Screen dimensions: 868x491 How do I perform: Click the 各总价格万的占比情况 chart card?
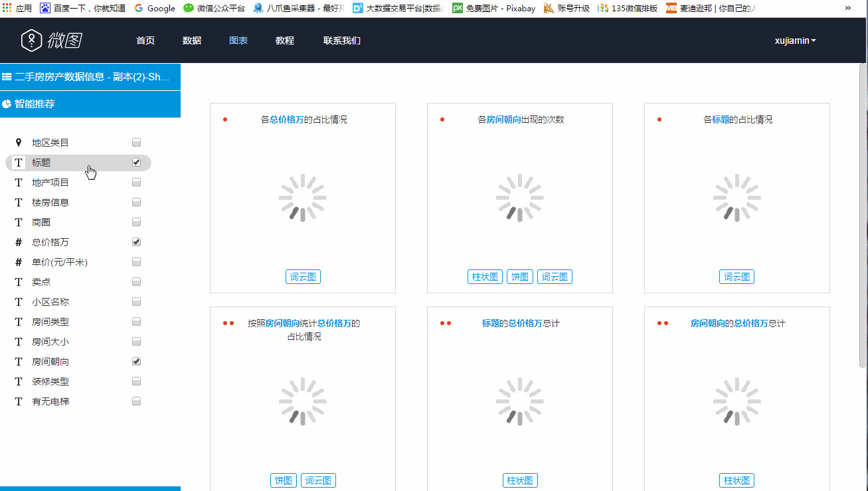[303, 198]
